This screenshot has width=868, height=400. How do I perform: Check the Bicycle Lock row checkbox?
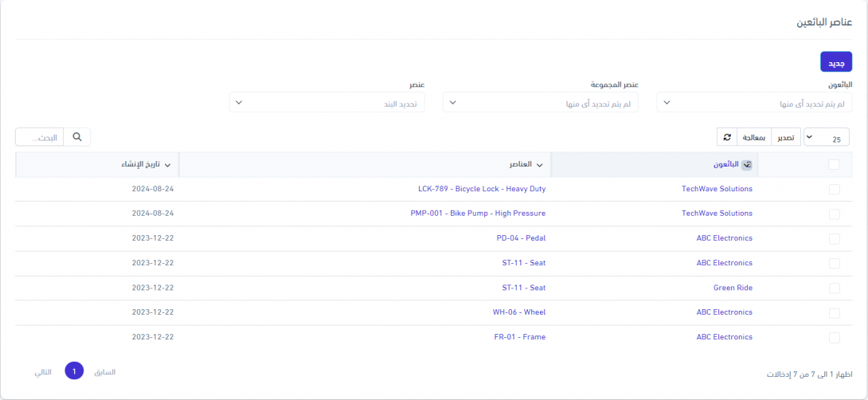(x=834, y=190)
